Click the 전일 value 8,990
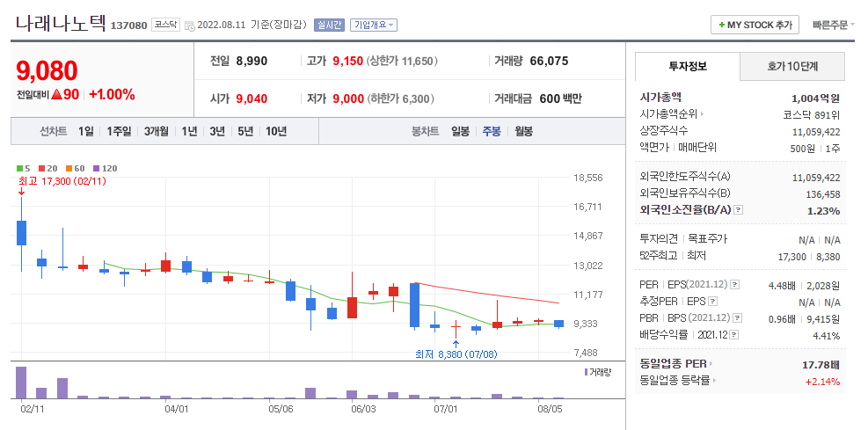 coord(252,62)
